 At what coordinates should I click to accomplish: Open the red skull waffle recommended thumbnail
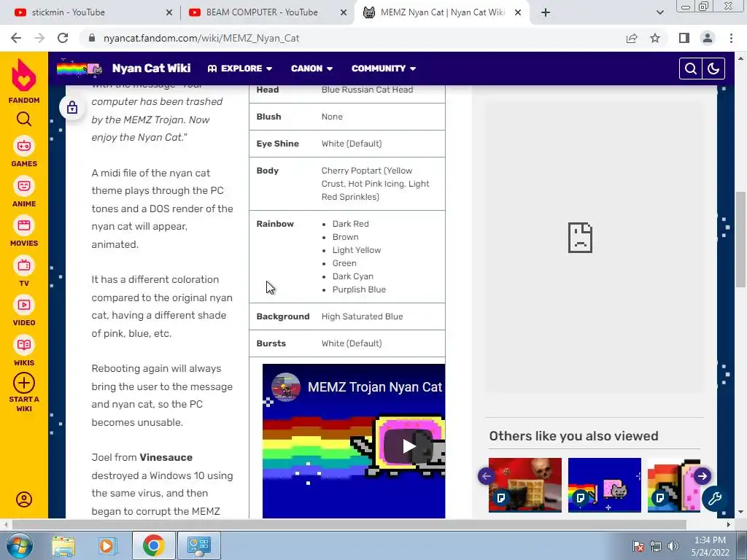[x=525, y=485]
